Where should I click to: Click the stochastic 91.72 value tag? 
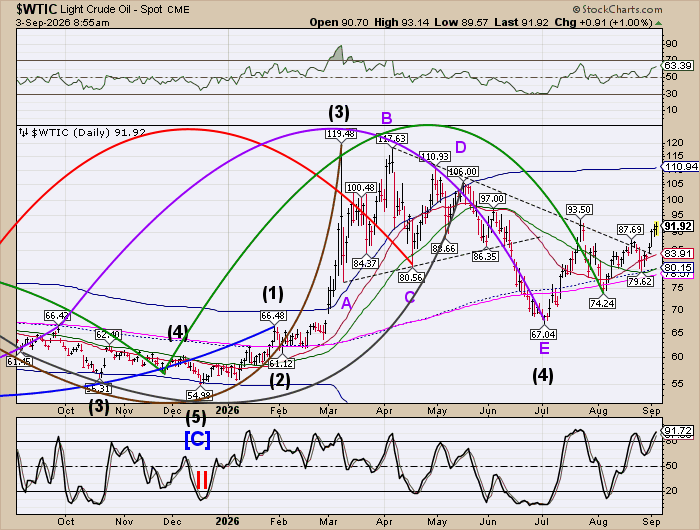(x=678, y=431)
